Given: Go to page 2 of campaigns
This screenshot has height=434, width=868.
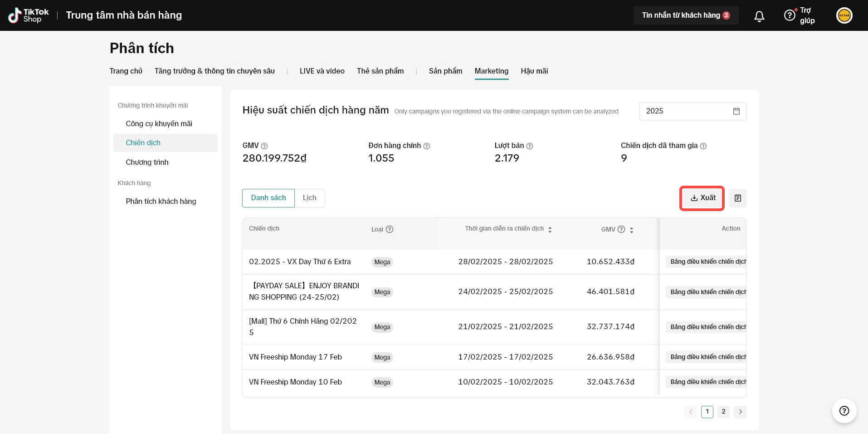Looking at the screenshot, I should [723, 412].
